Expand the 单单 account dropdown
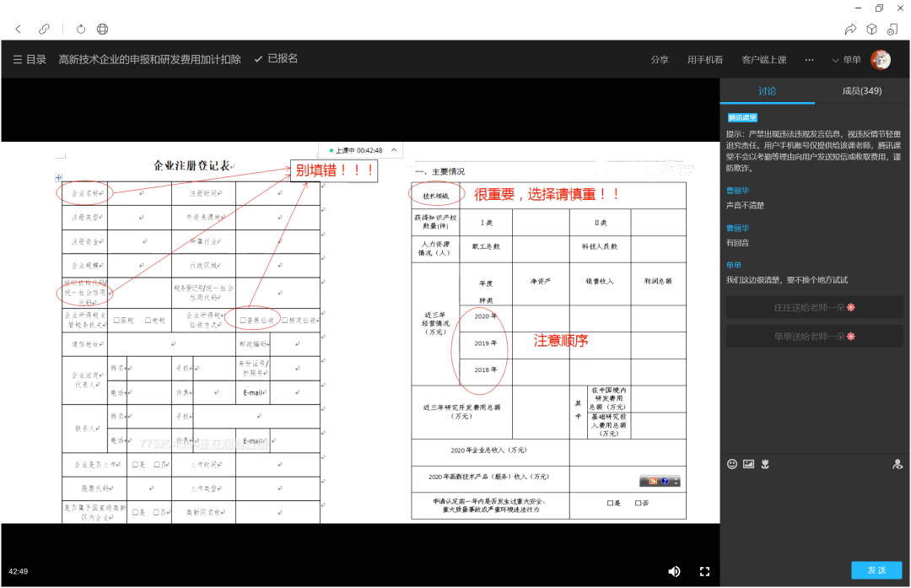911x588 pixels. click(847, 60)
